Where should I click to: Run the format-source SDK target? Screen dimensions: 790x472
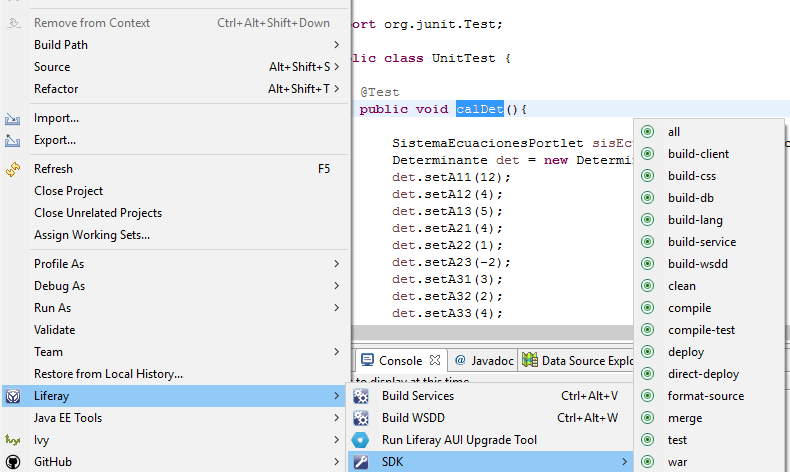(709, 396)
